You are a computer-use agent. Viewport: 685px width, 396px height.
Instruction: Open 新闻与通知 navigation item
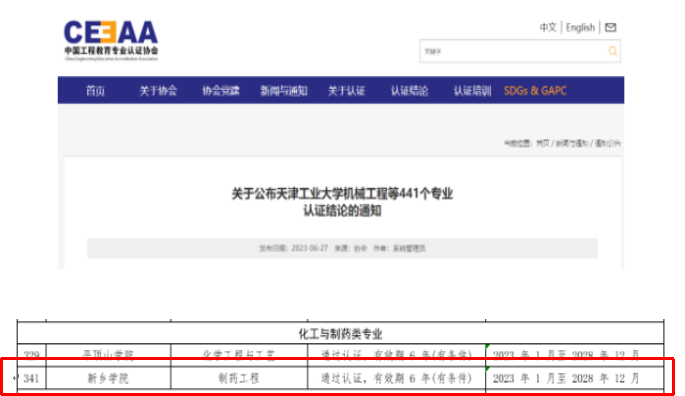(284, 91)
